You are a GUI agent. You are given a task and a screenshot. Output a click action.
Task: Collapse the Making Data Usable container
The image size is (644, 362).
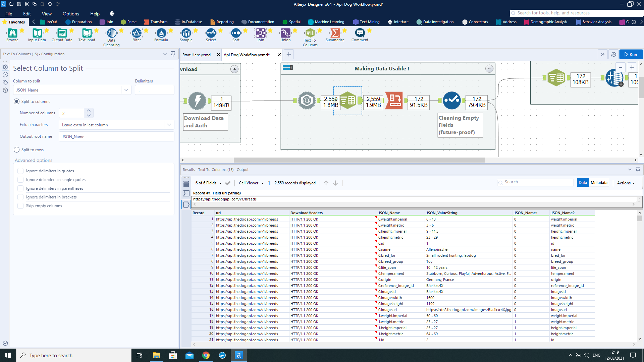[489, 69]
